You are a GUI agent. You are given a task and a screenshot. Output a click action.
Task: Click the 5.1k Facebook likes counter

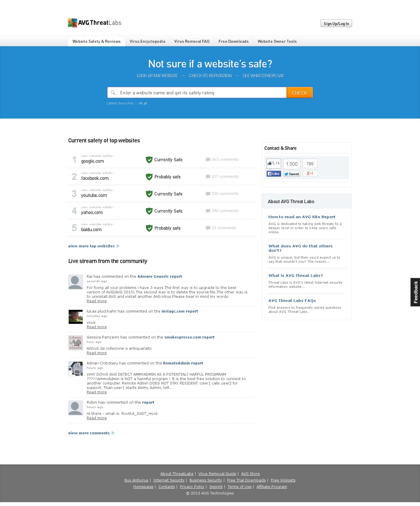coord(274,163)
